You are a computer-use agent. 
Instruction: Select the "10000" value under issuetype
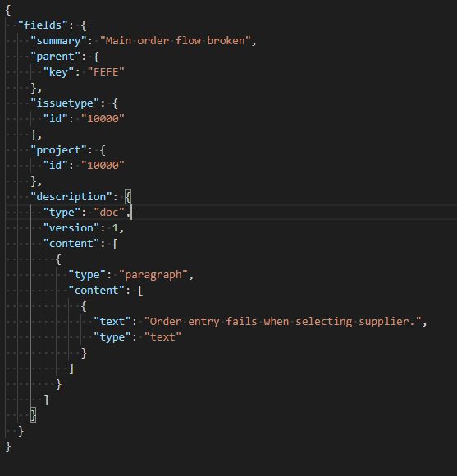coord(103,119)
